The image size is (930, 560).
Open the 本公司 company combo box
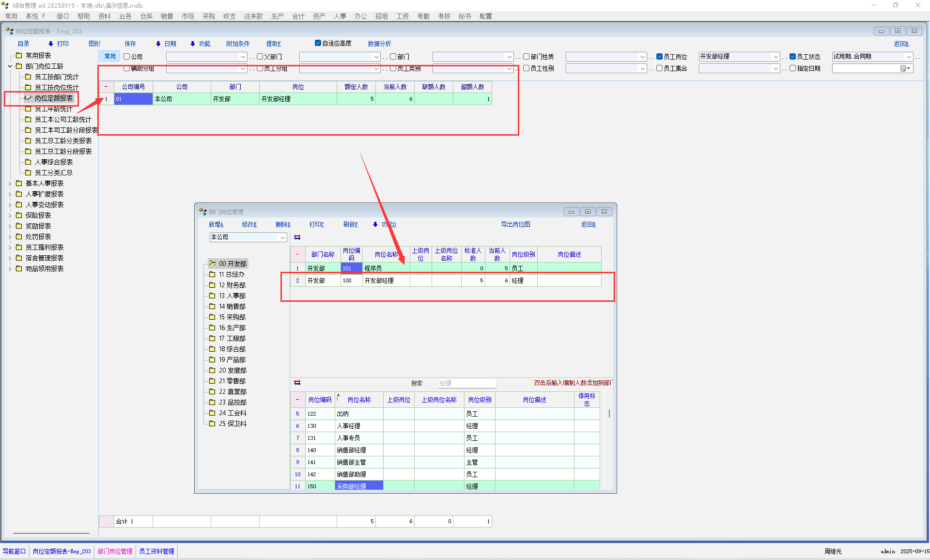(x=282, y=237)
